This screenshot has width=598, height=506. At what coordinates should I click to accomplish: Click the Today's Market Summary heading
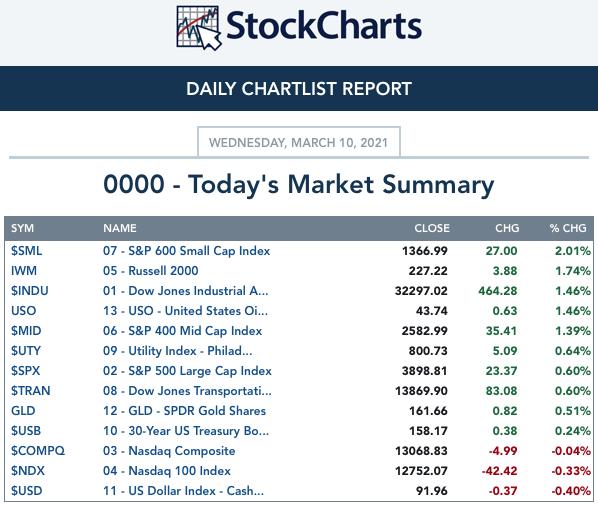point(299,185)
